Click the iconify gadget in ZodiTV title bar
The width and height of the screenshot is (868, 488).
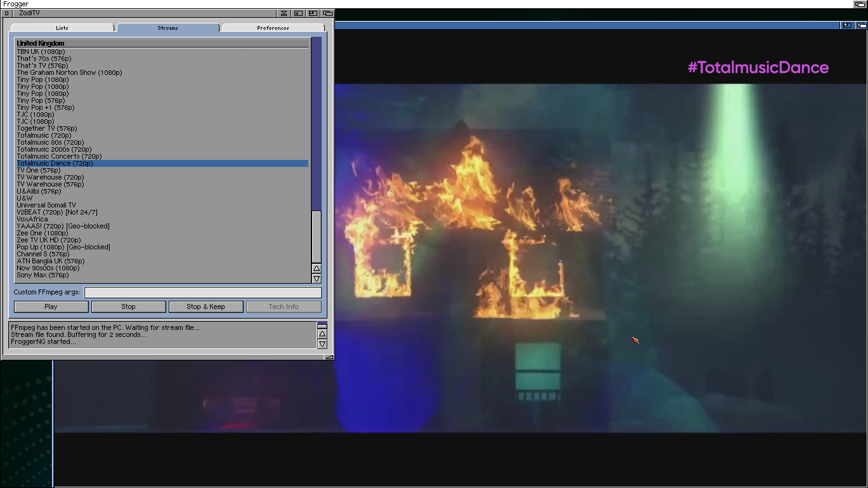(x=284, y=13)
